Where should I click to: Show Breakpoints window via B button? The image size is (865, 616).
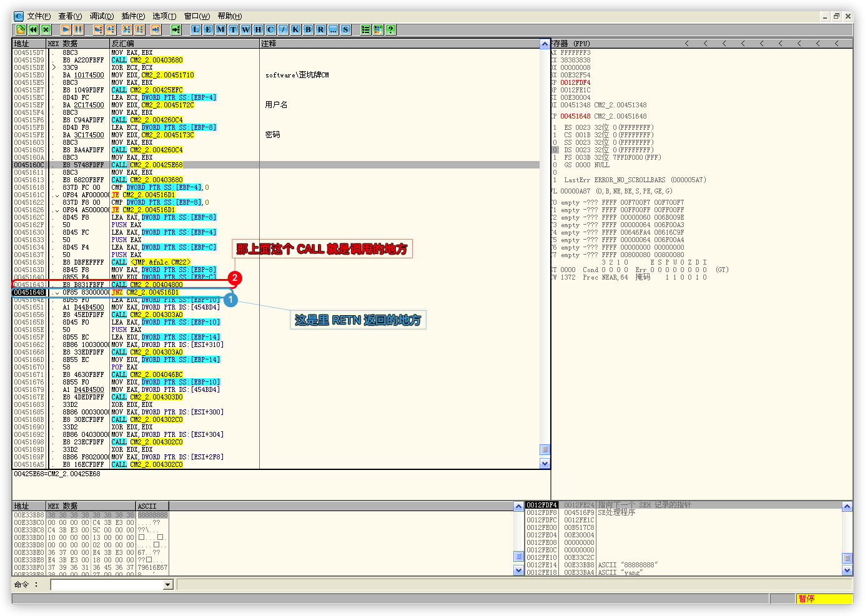tap(308, 29)
